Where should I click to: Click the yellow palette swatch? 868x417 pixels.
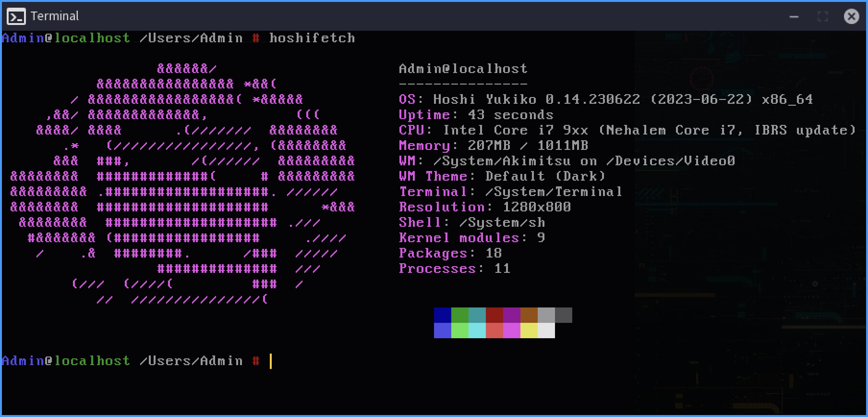[529, 331]
